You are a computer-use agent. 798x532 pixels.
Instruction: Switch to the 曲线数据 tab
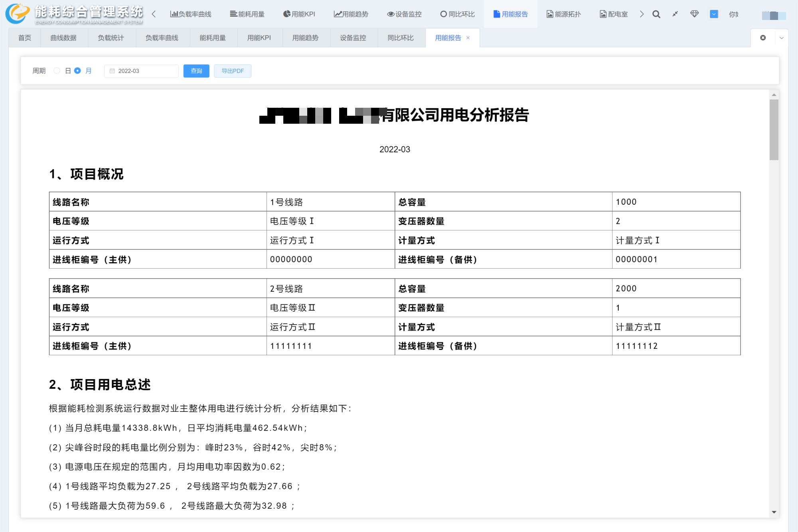click(x=63, y=38)
